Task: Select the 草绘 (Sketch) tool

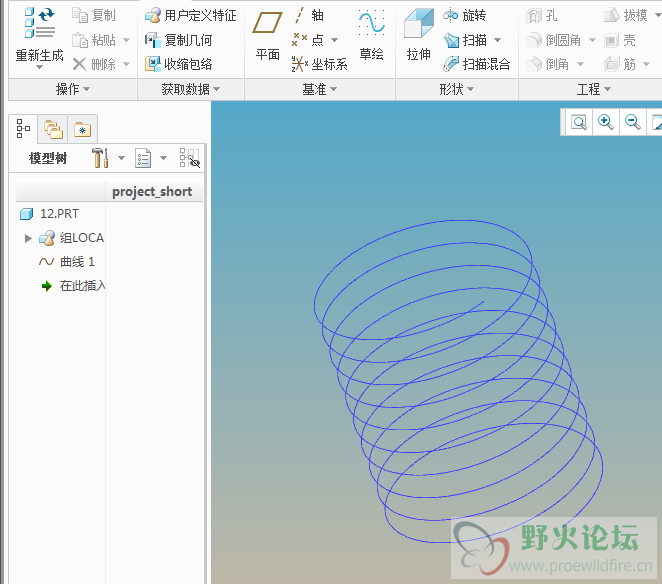Action: (371, 35)
